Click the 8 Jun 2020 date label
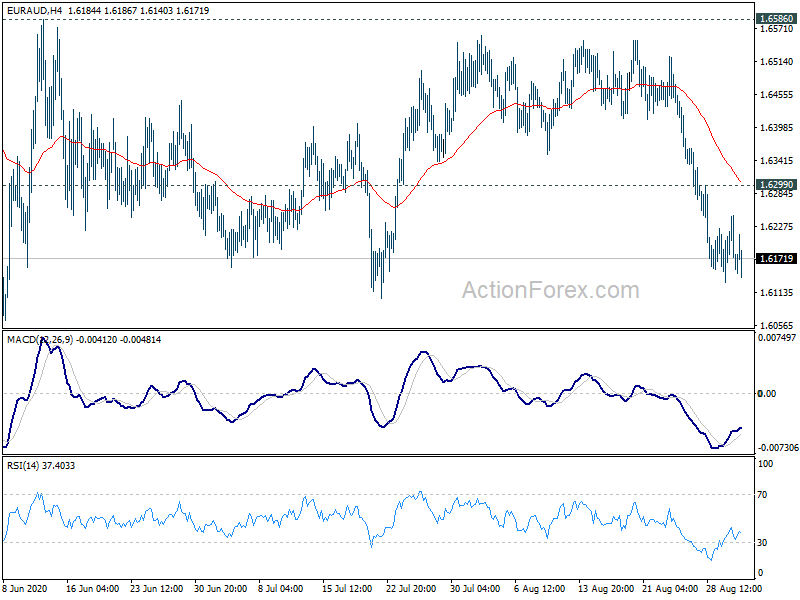The width and height of the screenshot is (800, 600). point(24,589)
